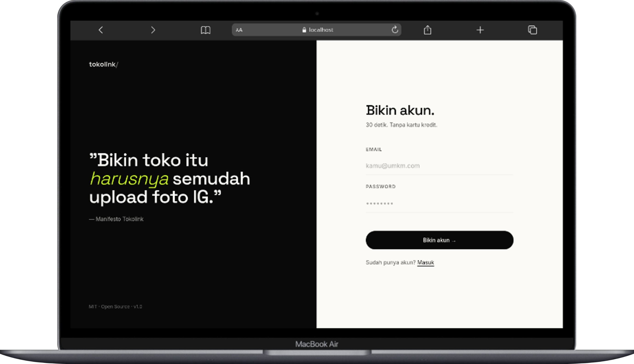Click the green word 'harusnya'
The width and height of the screenshot is (634, 364).
coord(129,179)
